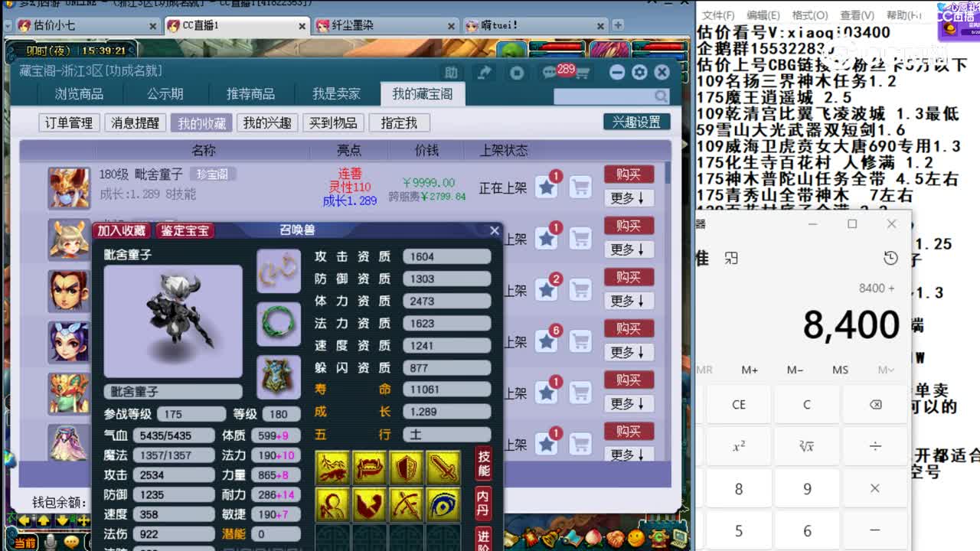This screenshot has height=551, width=980.
Task: Select the shield skill icon in pet panel
Action: [406, 468]
